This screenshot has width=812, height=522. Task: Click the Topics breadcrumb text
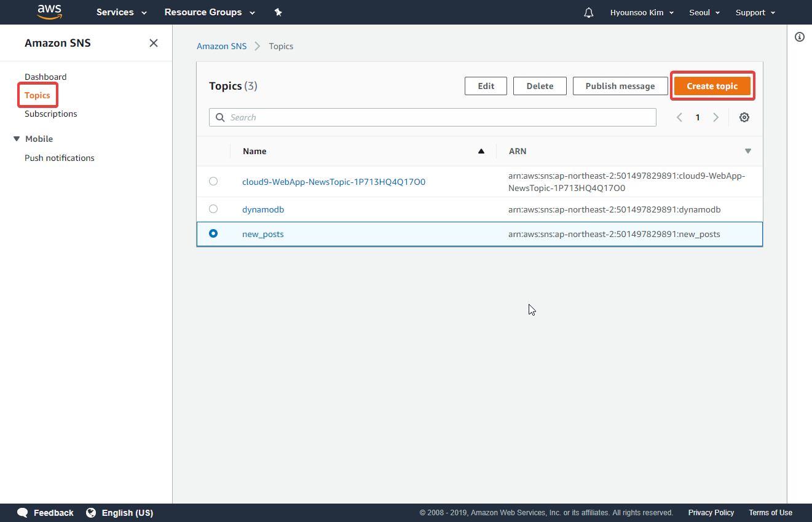tap(281, 46)
